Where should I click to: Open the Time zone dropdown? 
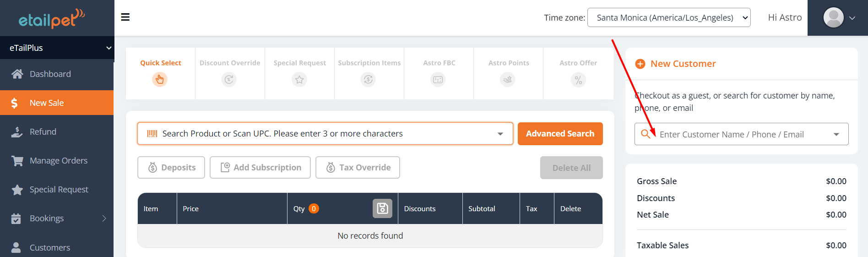coord(668,18)
